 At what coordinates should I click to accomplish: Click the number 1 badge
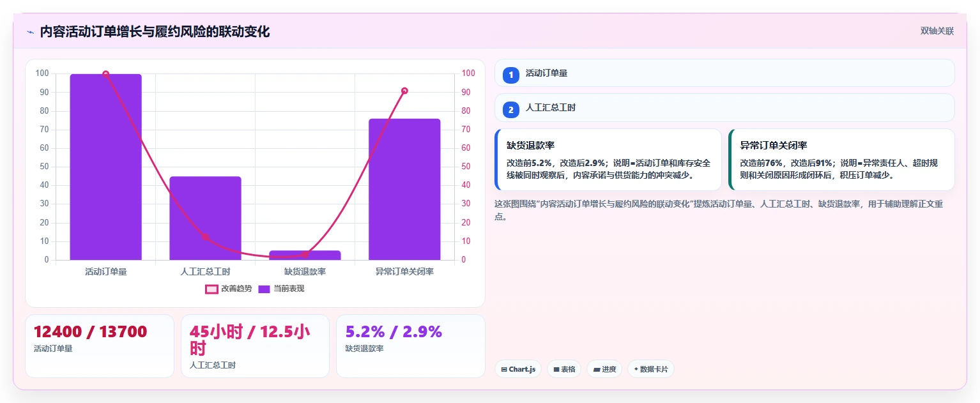(510, 75)
